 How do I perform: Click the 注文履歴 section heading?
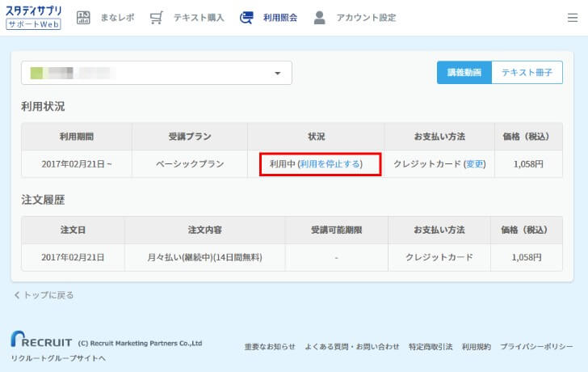point(43,200)
